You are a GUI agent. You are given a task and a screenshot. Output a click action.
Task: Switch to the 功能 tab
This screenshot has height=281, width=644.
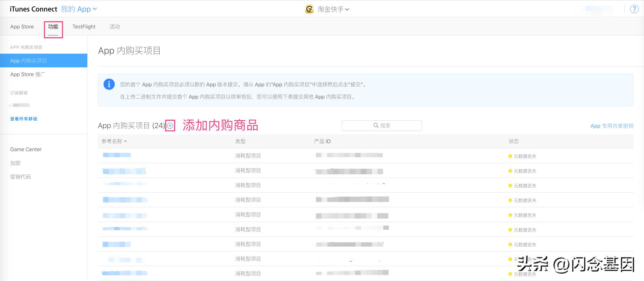[x=53, y=27]
